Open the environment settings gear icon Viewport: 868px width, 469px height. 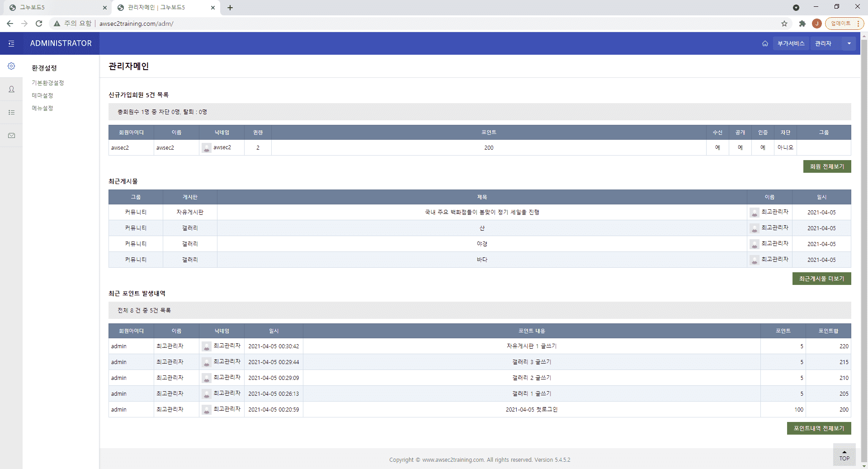[11, 66]
